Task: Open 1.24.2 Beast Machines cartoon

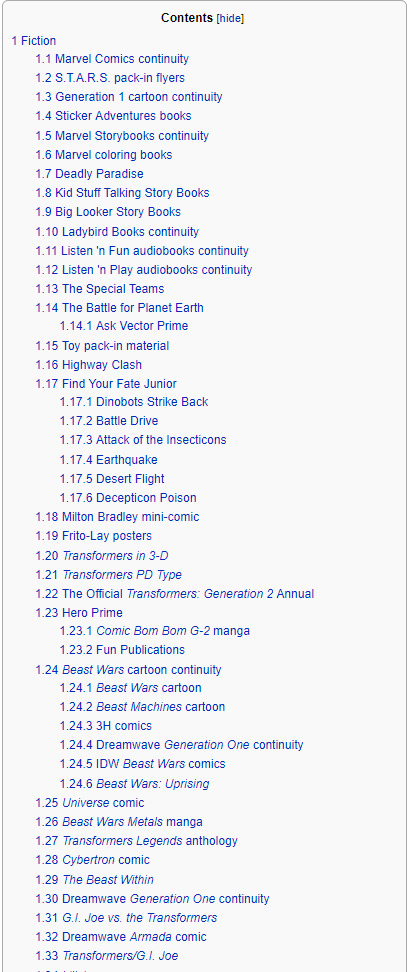Action: coord(142,707)
